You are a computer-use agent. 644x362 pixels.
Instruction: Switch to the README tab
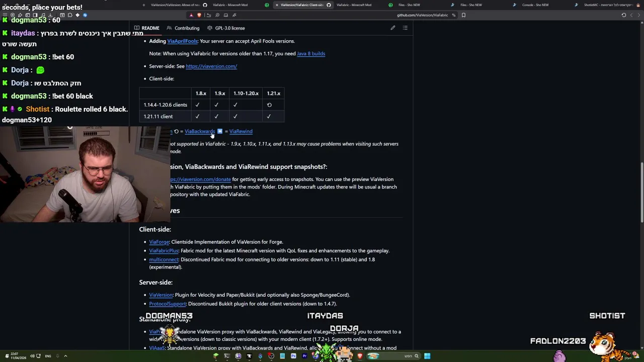coord(146,28)
